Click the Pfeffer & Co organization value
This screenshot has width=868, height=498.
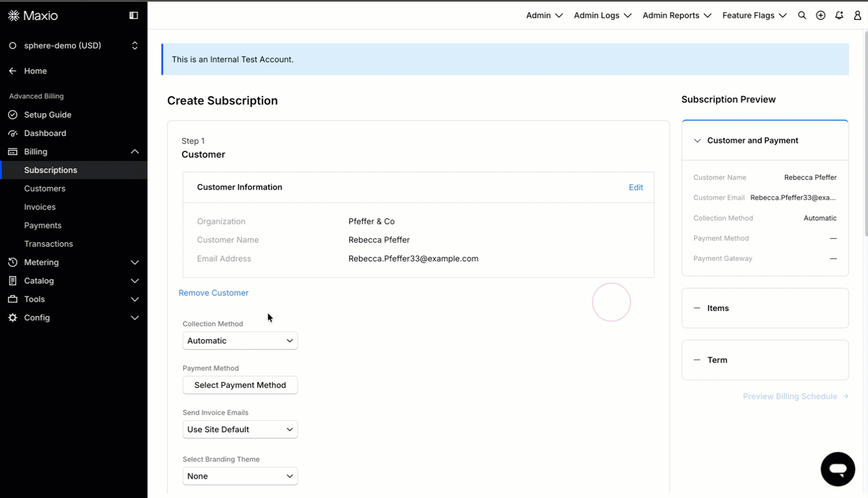372,221
